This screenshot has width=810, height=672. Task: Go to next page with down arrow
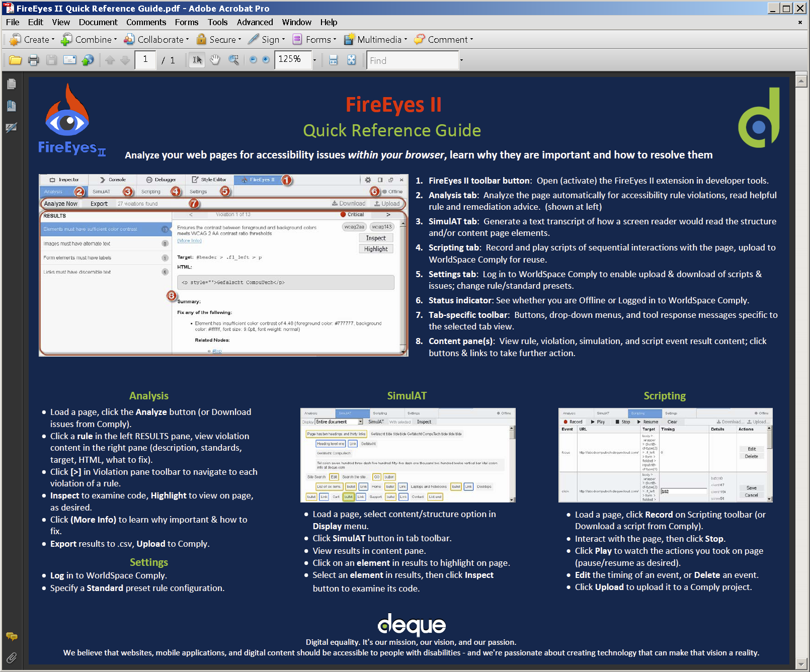tap(125, 60)
